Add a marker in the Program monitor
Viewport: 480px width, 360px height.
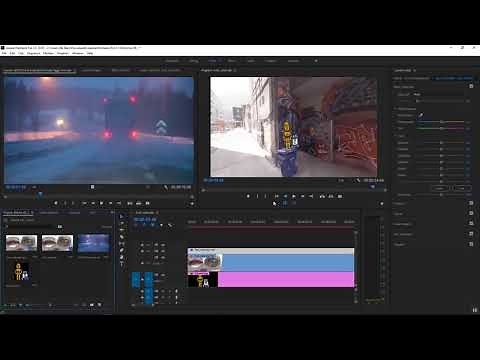(x=248, y=196)
